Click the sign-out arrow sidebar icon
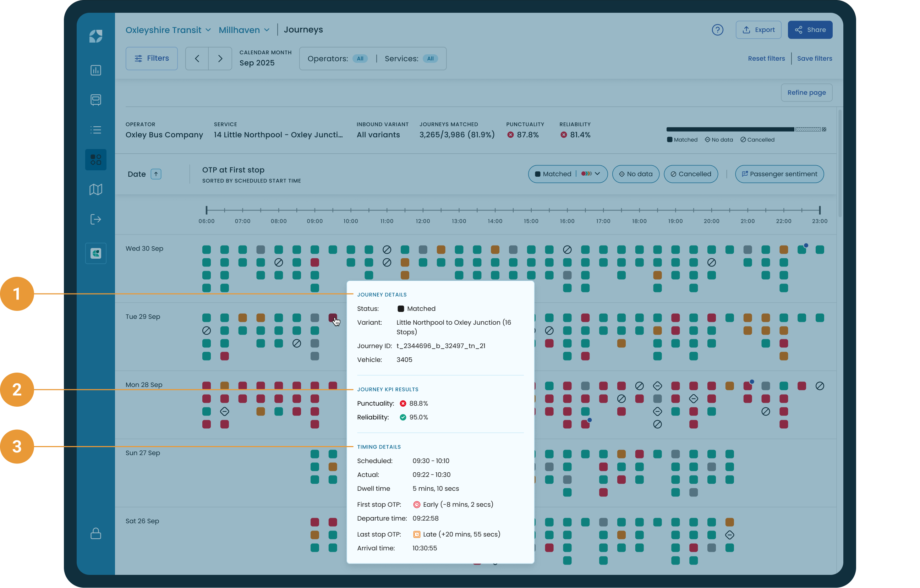Screen dimensions: 920x588 [95, 219]
